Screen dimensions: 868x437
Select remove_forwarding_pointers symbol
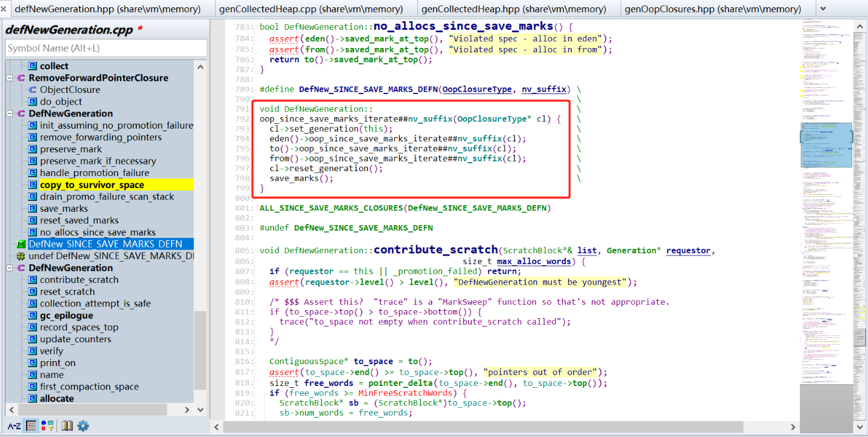tap(101, 137)
